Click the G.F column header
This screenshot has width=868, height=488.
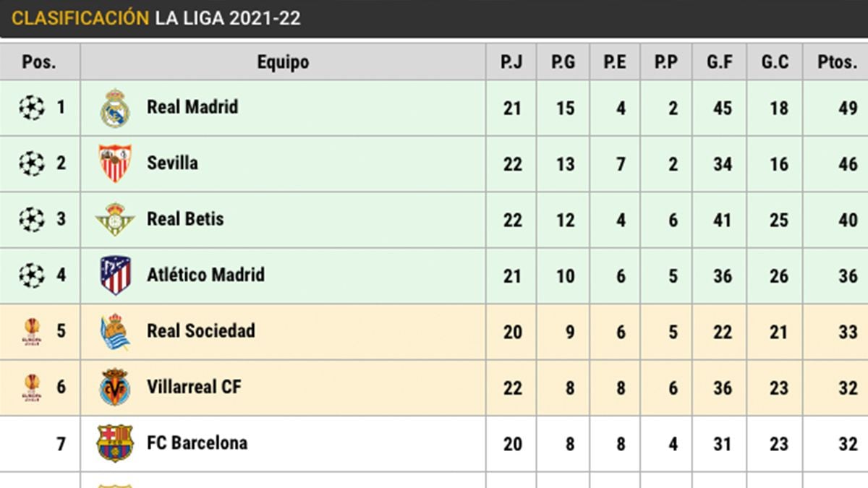(x=720, y=62)
